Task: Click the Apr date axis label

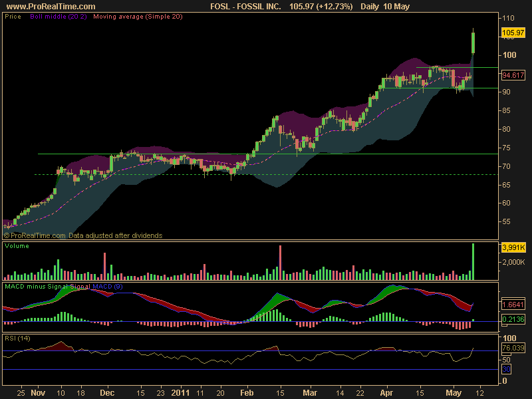Action: pos(386,393)
